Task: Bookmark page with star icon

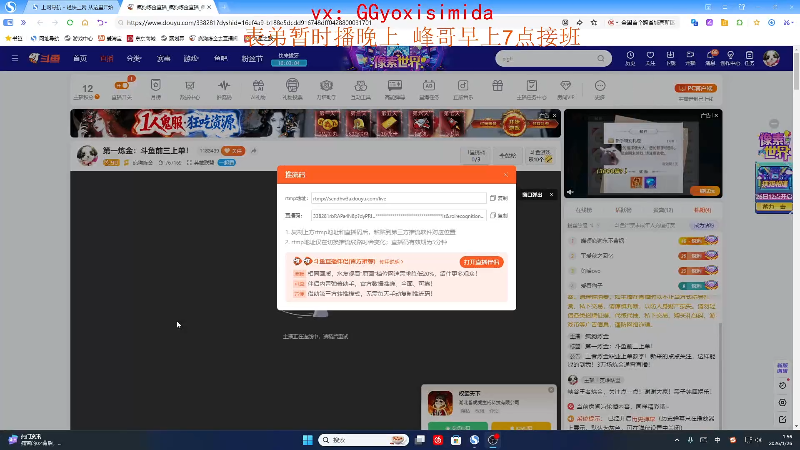Action: pyautogui.click(x=594, y=22)
